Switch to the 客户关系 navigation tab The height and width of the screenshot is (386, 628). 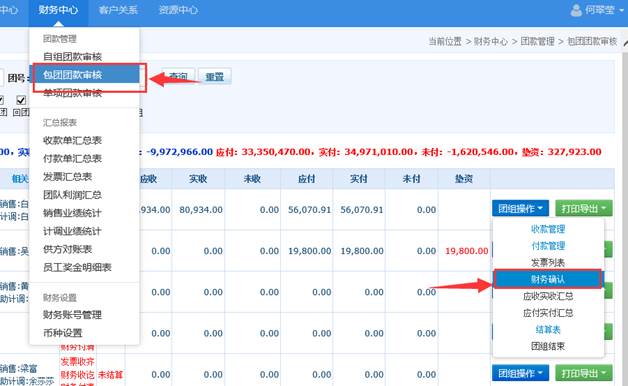118,10
